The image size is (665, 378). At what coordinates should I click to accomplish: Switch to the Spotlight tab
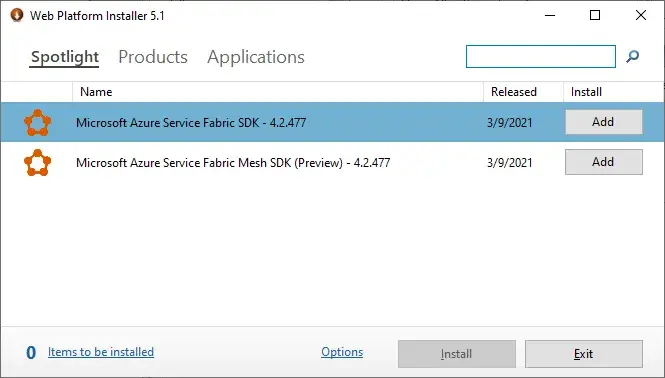65,57
